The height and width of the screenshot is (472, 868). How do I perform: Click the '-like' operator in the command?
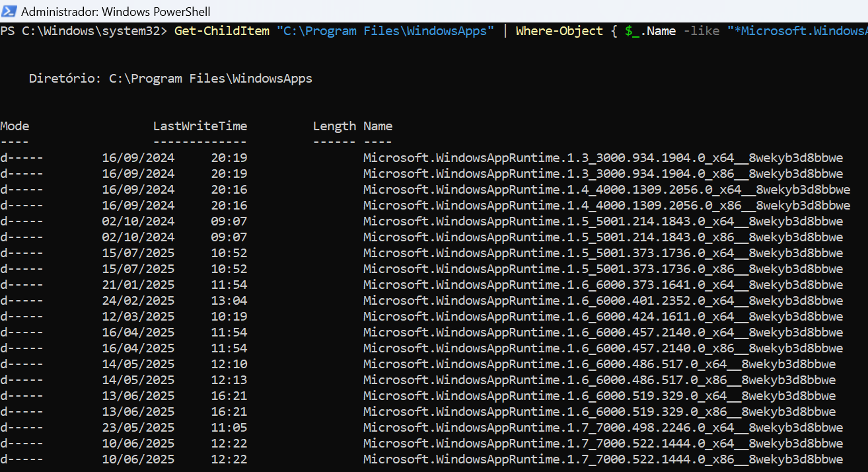click(702, 31)
